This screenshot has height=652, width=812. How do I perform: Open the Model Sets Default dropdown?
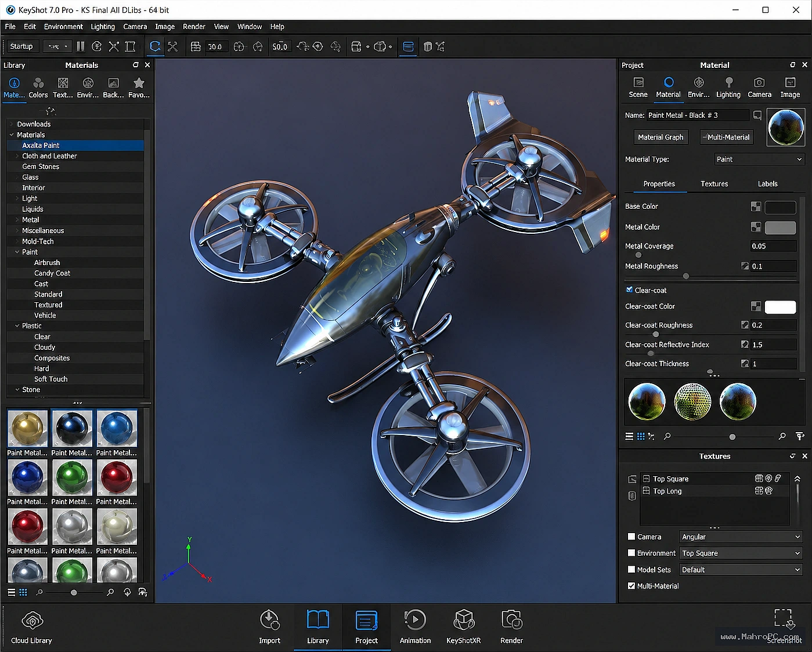click(741, 570)
